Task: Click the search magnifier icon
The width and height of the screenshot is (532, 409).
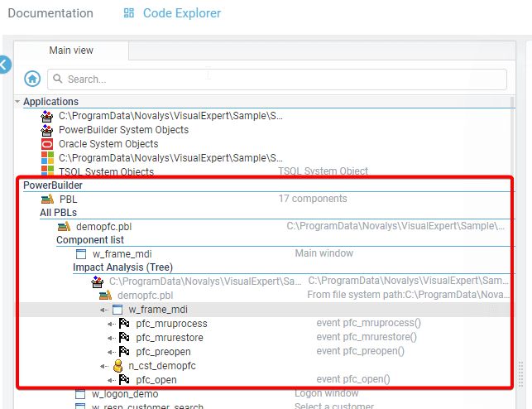Action: pos(58,79)
